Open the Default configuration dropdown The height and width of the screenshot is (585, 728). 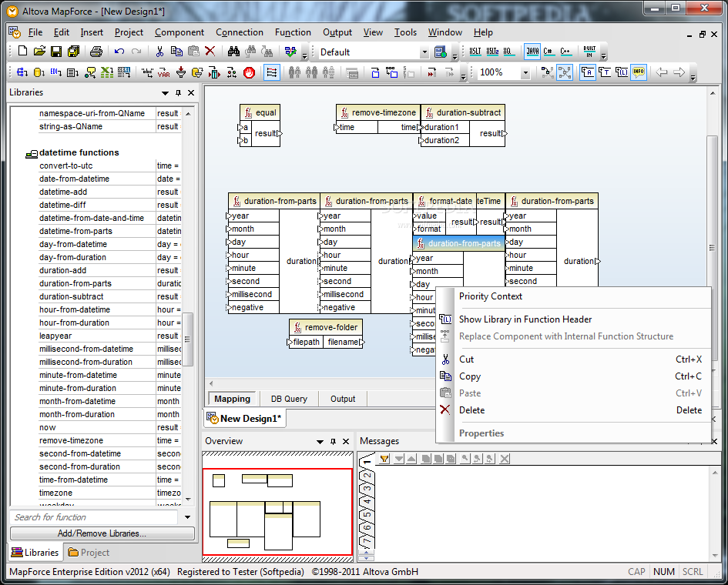click(424, 52)
